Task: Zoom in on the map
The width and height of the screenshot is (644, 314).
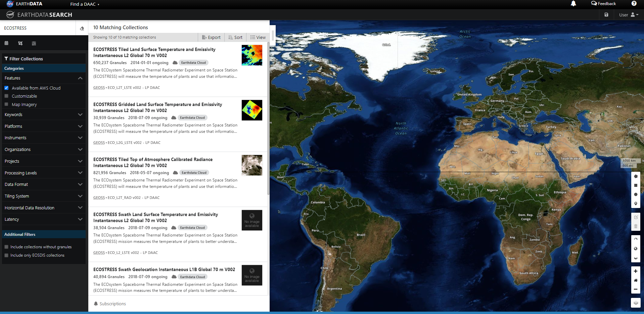Action: click(x=636, y=271)
